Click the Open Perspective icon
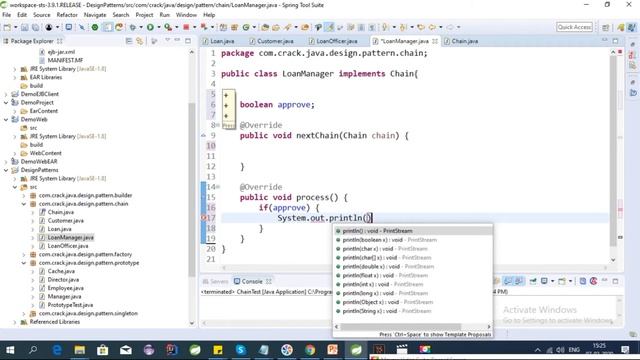 coord(605,27)
